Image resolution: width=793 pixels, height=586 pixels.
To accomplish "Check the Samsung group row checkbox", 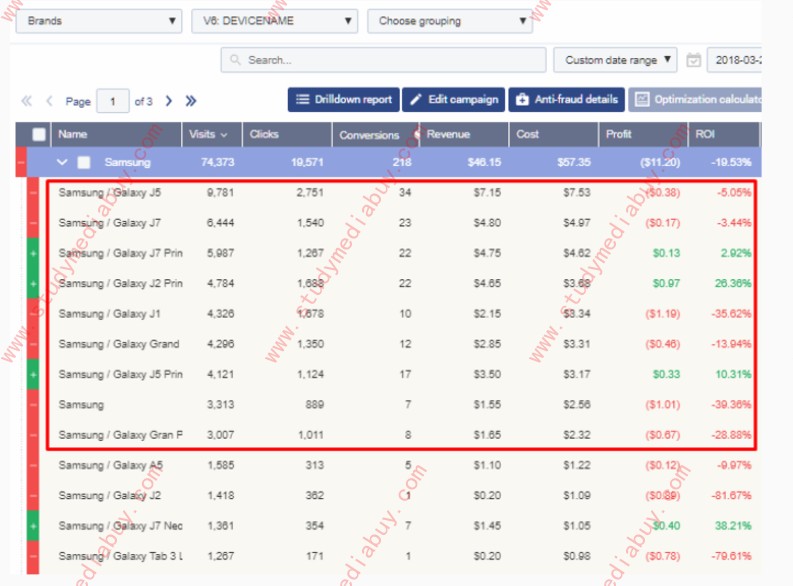I will click(84, 162).
